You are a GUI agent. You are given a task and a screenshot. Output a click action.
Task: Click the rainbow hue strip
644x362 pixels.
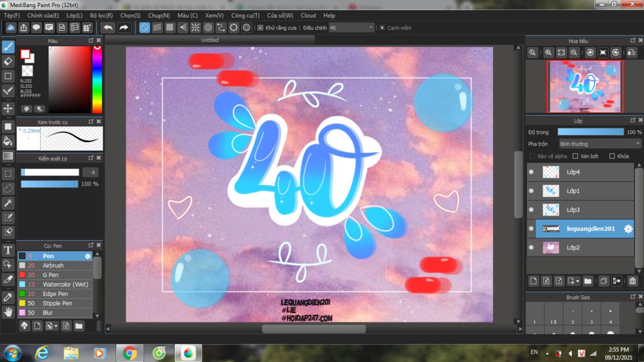pos(97,79)
